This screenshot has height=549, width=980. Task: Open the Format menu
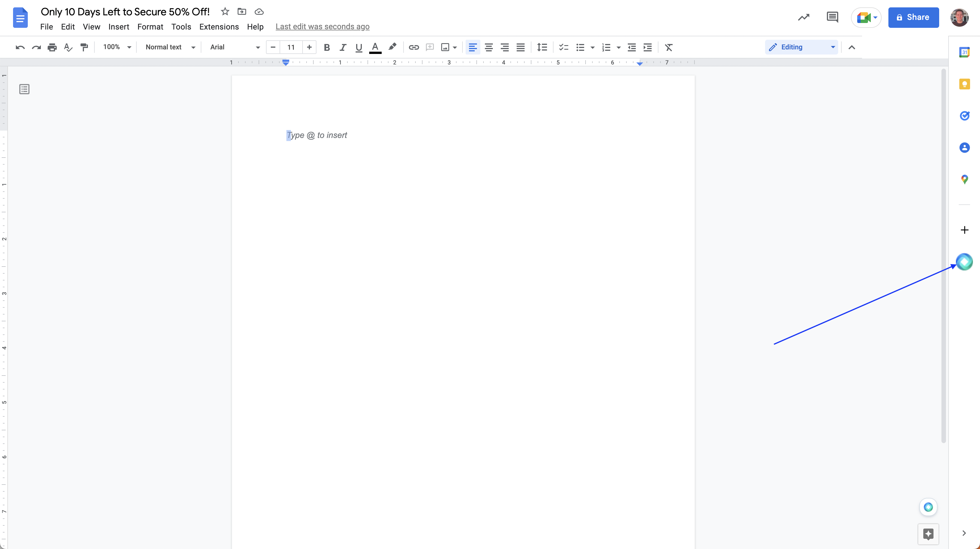[x=149, y=26]
